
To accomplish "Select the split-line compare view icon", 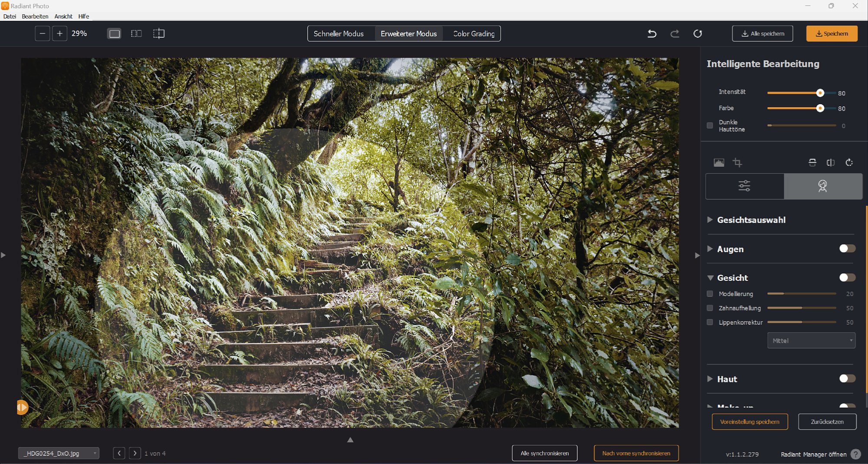I will click(x=159, y=33).
